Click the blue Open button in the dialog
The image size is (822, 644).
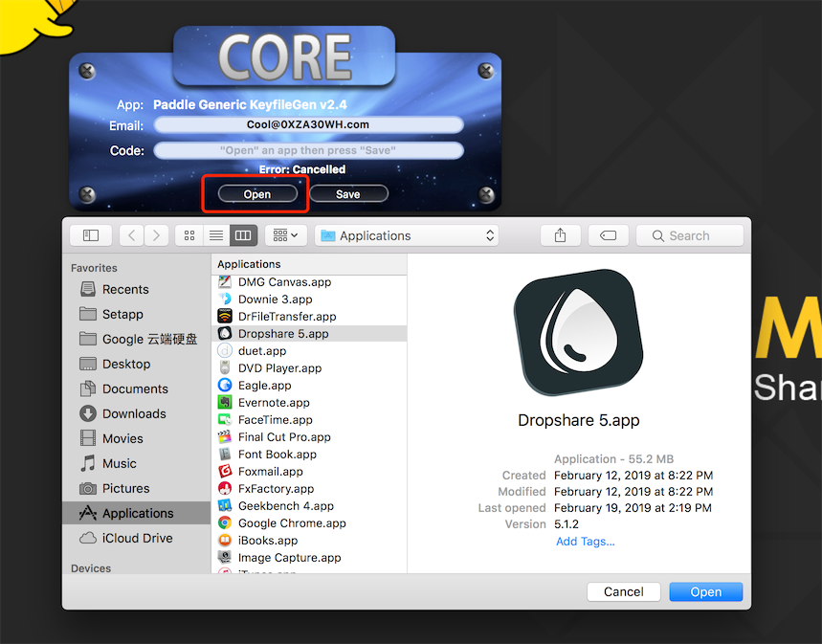pyautogui.click(x=705, y=591)
